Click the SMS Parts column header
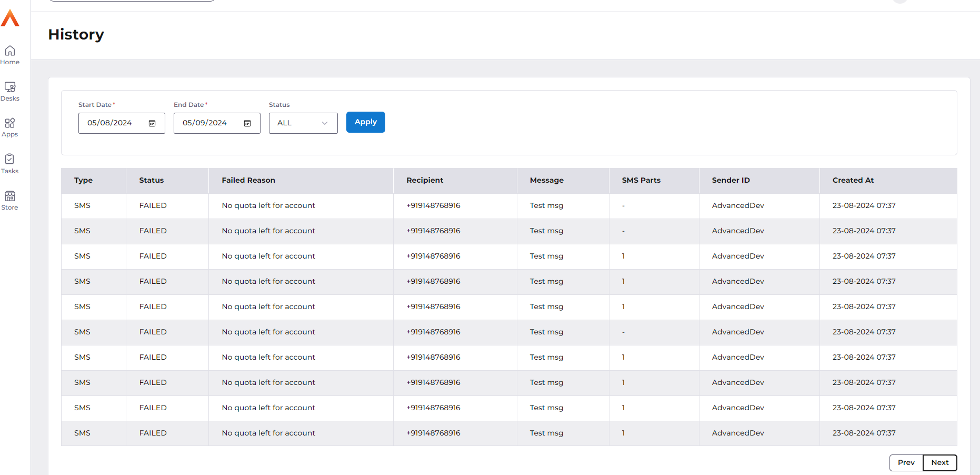This screenshot has height=475, width=980. tap(641, 180)
